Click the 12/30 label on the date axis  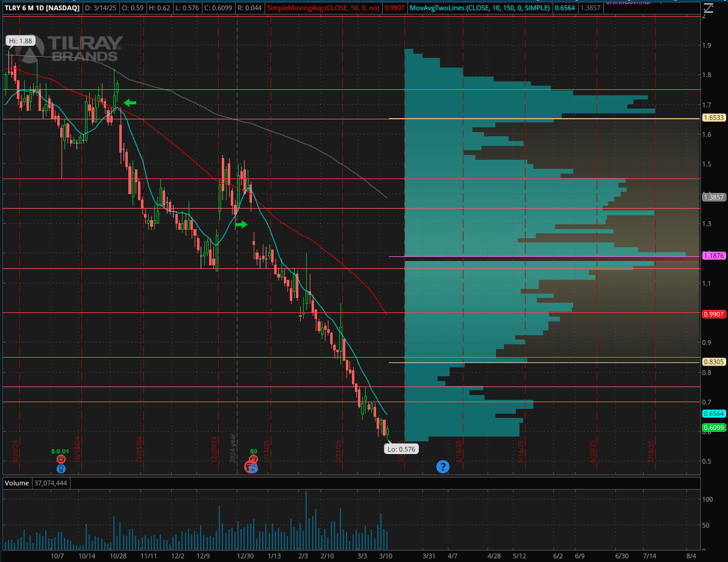click(245, 555)
